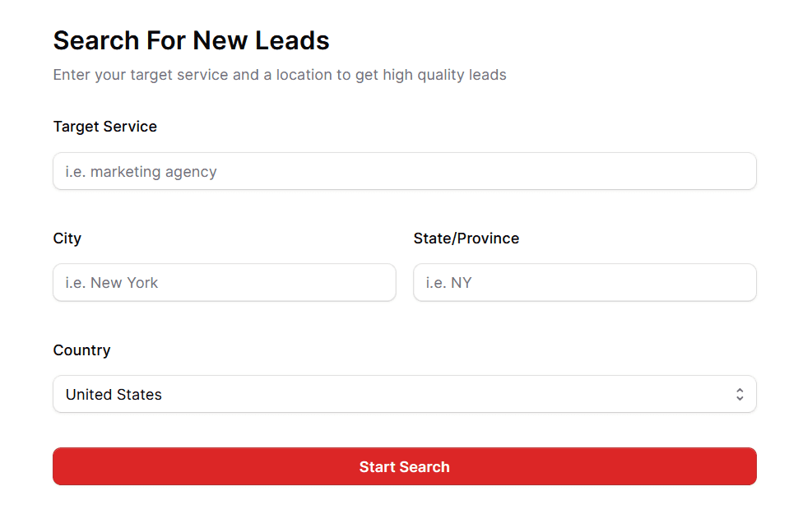Select the "United States" value in Country
The image size is (812, 528).
[114, 395]
